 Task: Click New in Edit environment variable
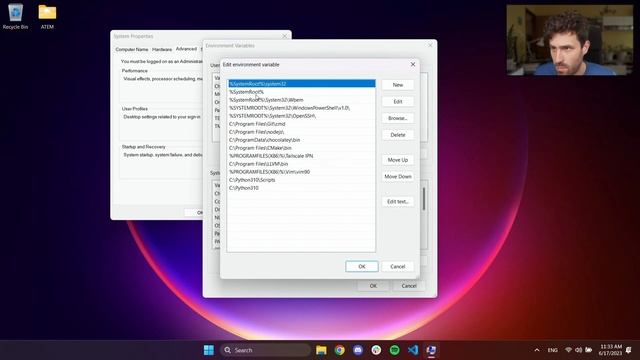pos(398,85)
